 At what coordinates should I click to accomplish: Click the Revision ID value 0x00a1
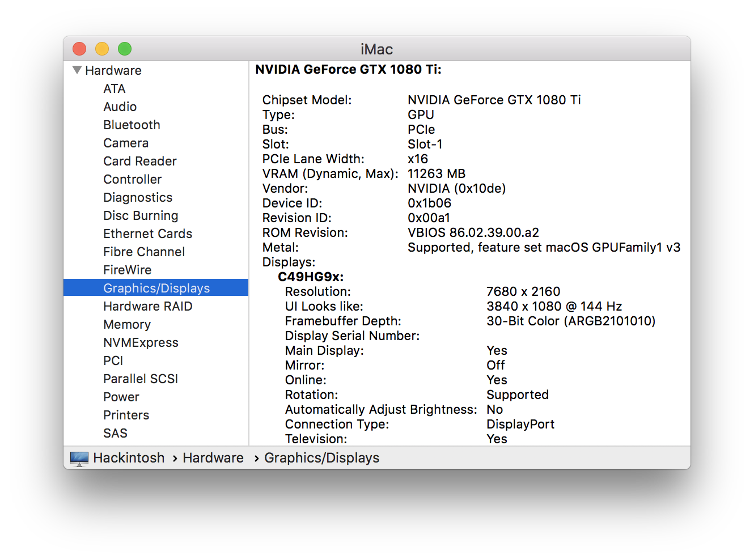(x=429, y=218)
